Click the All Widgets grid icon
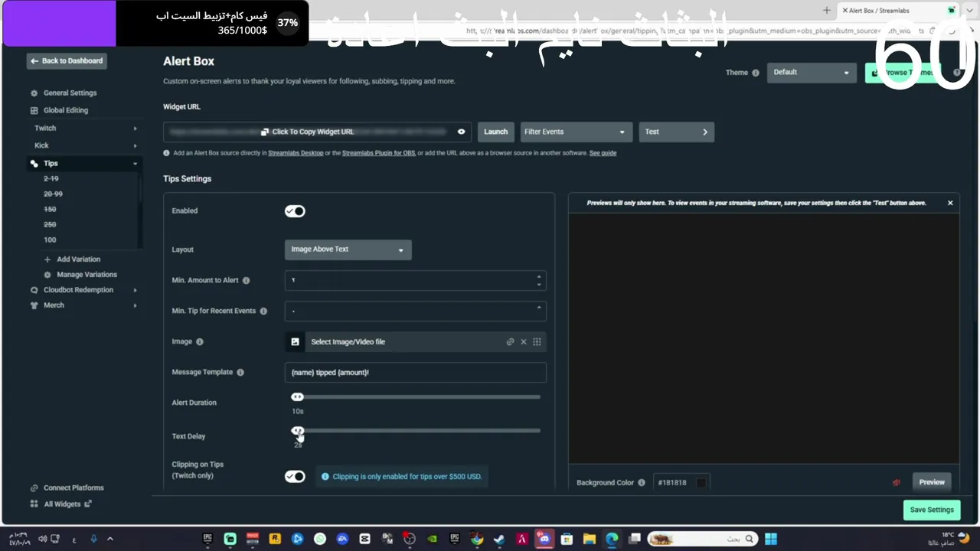Image resolution: width=980 pixels, height=551 pixels. click(x=34, y=504)
